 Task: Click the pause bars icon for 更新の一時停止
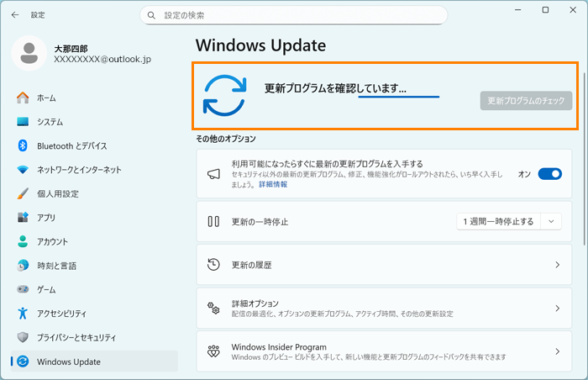click(213, 222)
